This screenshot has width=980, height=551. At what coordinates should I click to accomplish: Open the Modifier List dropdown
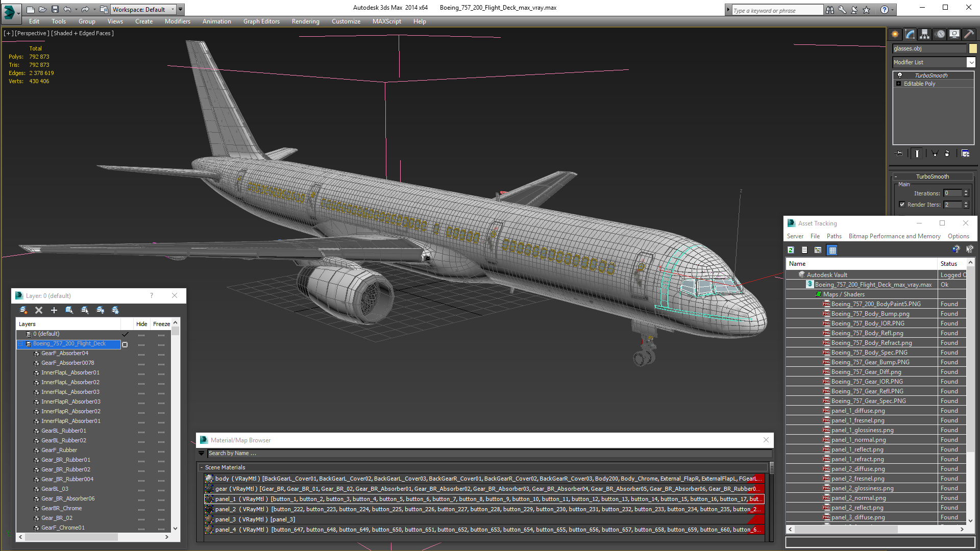pyautogui.click(x=971, y=62)
